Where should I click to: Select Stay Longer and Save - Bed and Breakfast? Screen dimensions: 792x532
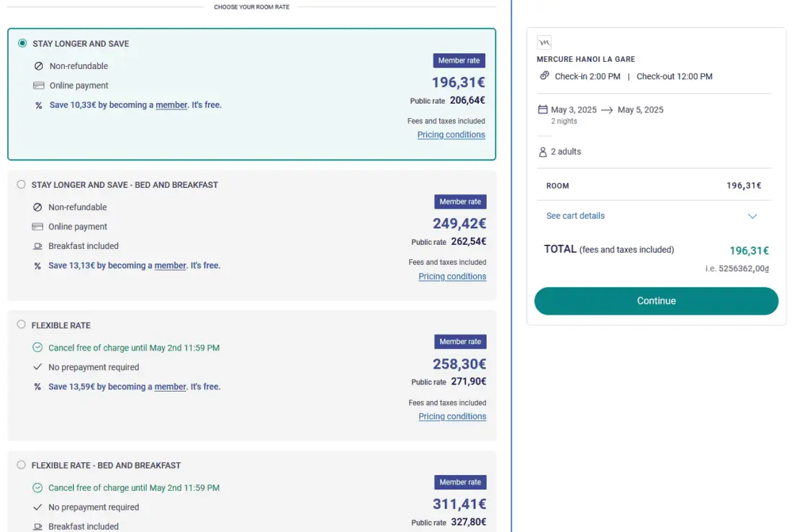pyautogui.click(x=21, y=184)
